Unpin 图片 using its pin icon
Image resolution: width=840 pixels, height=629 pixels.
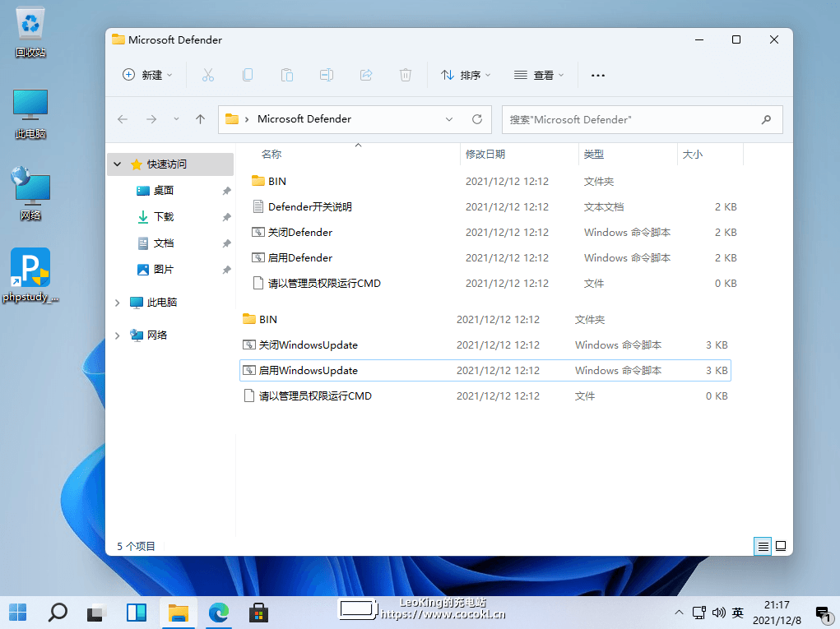[x=226, y=269]
